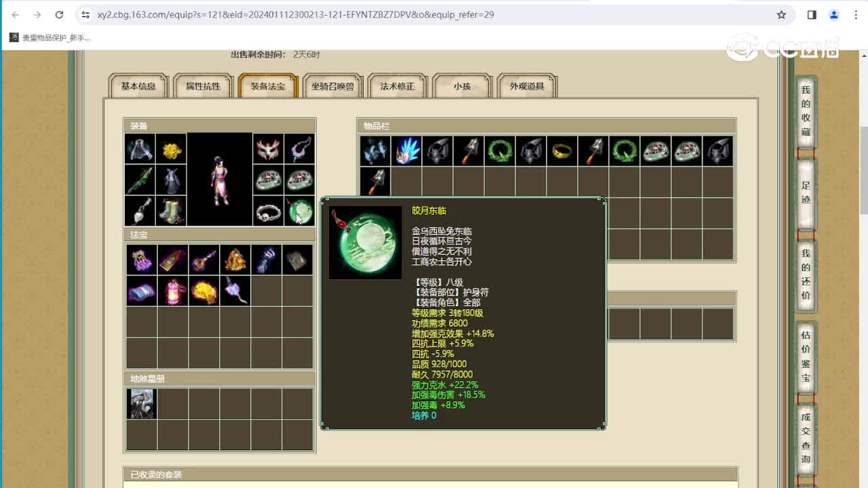This screenshot has width=868, height=488.
Task: Open the 贵重物品保护 bookmark
Action: tap(50, 38)
